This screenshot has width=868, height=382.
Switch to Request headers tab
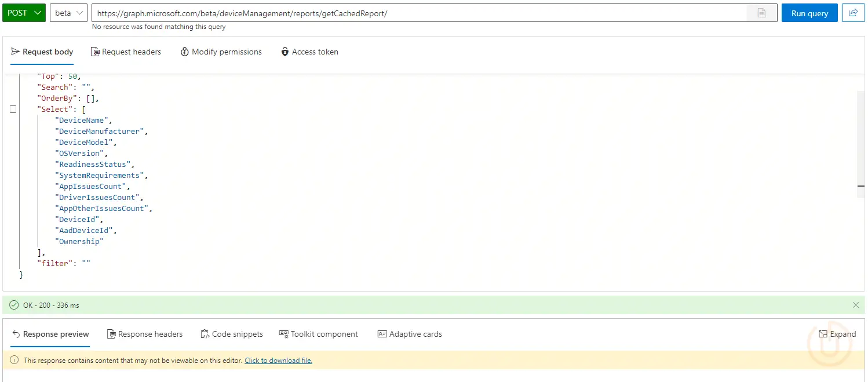point(126,52)
